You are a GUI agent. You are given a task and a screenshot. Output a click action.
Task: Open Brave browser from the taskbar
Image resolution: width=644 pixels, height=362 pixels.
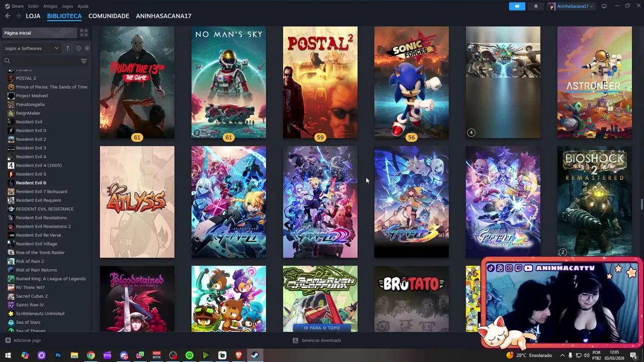[x=238, y=355]
